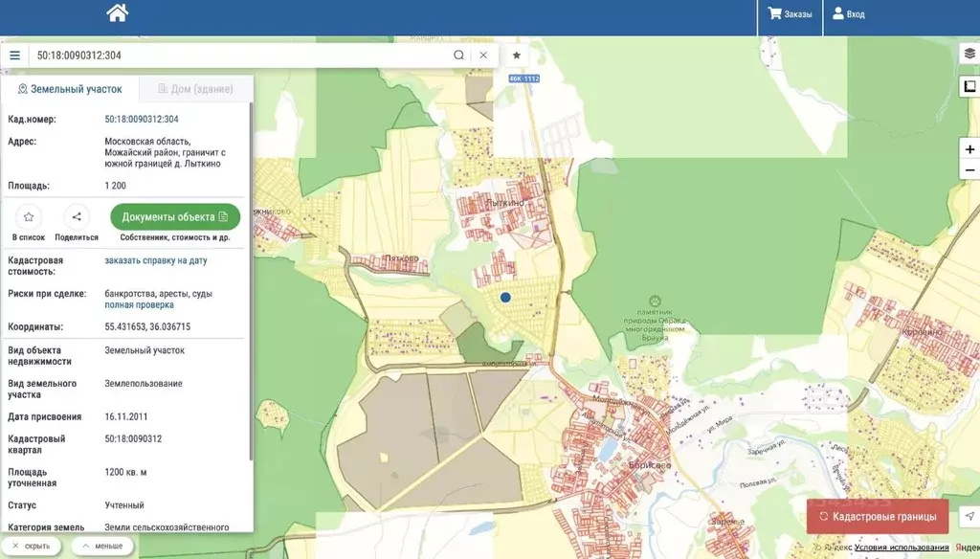Image resolution: width=980 pixels, height=559 pixels.
Task: Click the cadastral number search field
Action: coord(239,56)
